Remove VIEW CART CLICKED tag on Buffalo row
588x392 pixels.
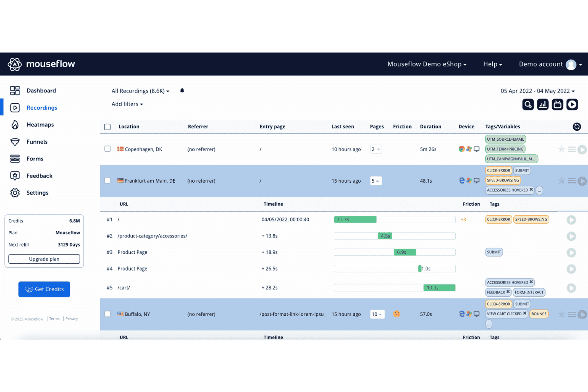point(524,313)
